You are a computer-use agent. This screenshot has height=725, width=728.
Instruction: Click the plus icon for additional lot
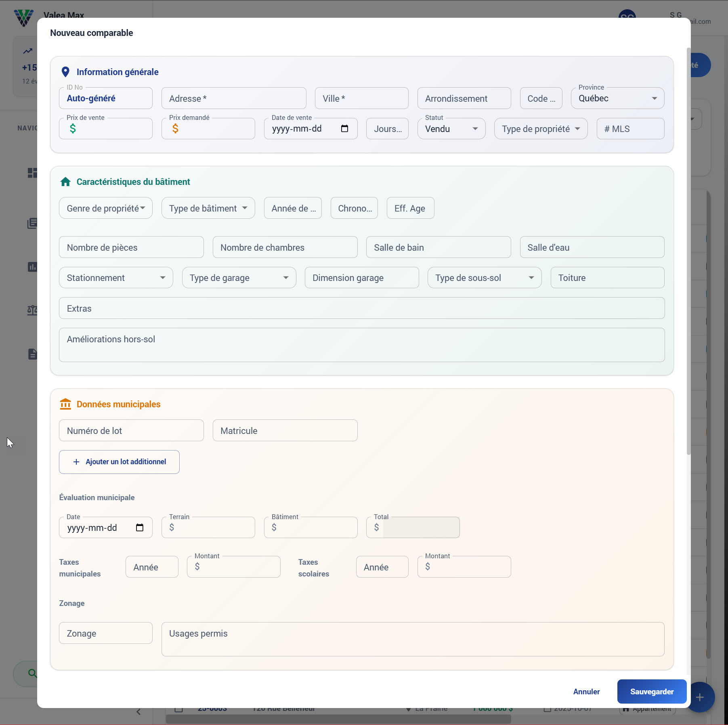pyautogui.click(x=76, y=462)
